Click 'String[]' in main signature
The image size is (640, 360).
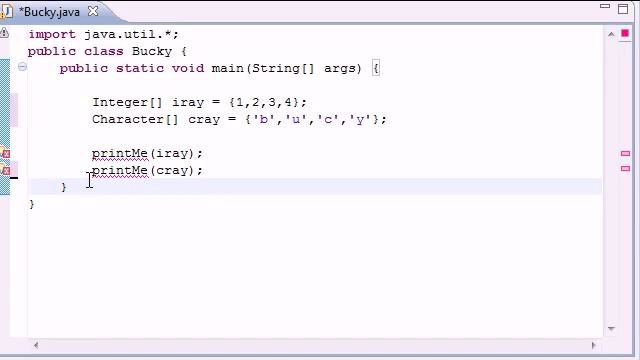coord(283,68)
